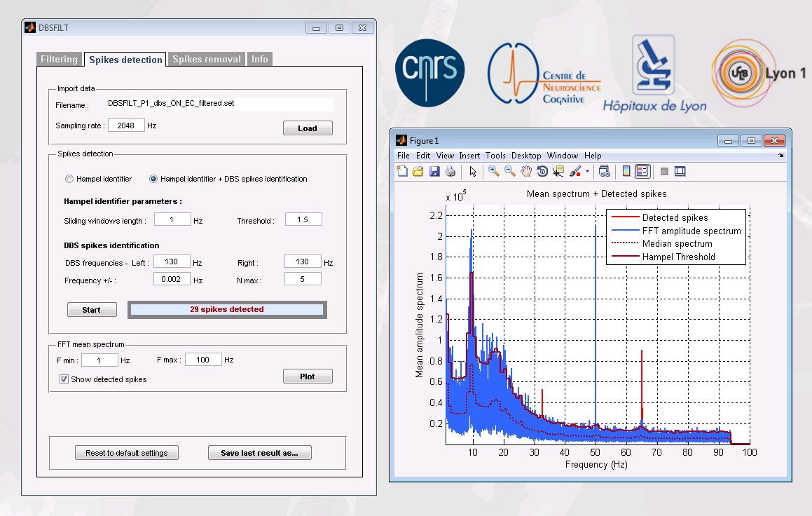The width and height of the screenshot is (812, 516).
Task: Click the Sampling rate field showing 2048
Action: pyautogui.click(x=126, y=125)
